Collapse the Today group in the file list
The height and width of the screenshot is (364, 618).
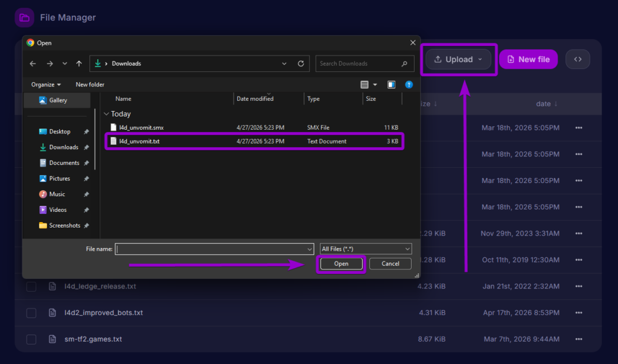tap(107, 113)
